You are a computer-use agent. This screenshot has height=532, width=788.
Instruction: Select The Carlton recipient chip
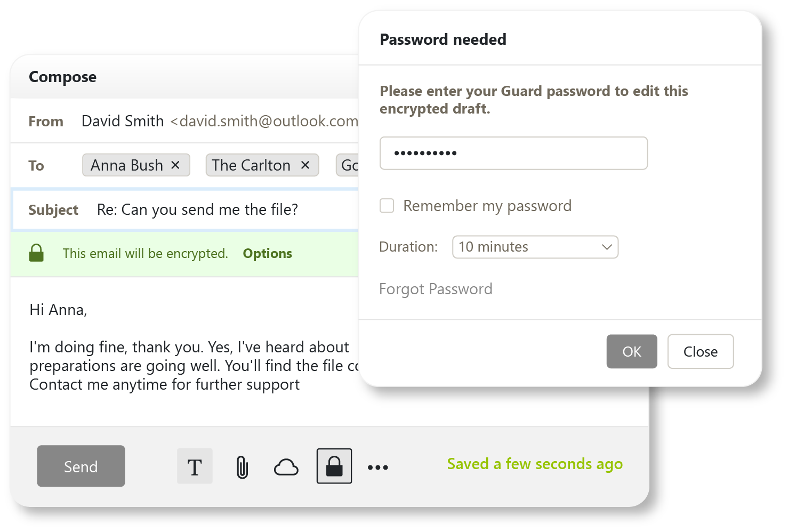click(251, 165)
